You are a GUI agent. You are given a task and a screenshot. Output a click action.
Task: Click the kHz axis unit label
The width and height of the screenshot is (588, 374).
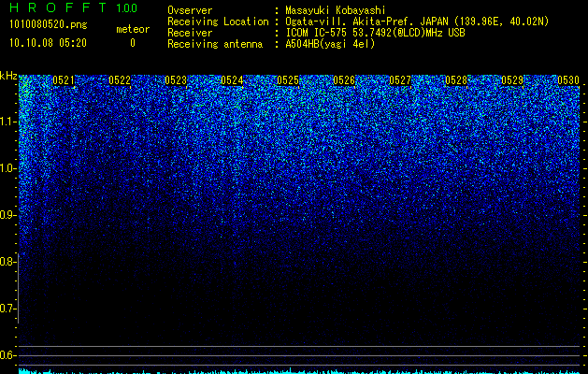8,76
